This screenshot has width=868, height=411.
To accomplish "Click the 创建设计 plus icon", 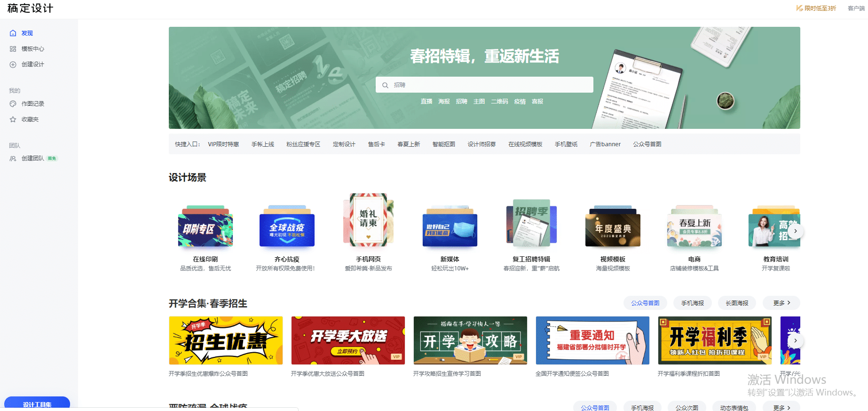I will (13, 64).
